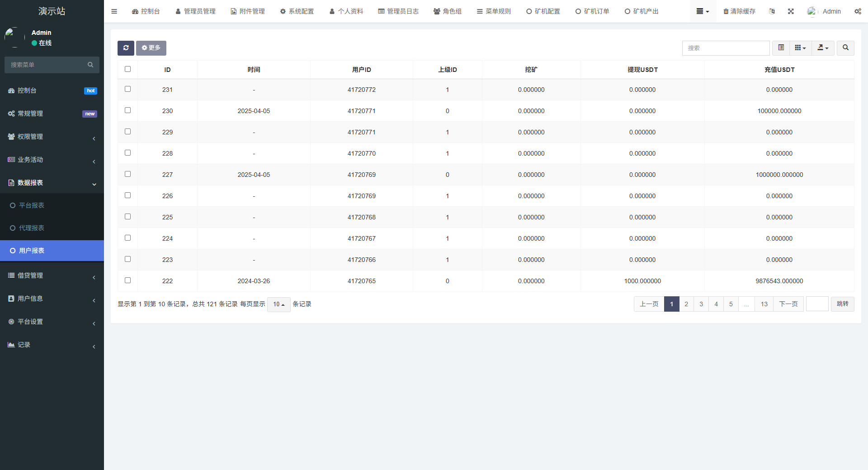The height and width of the screenshot is (470, 868).
Task: Open the column visibility dropdown
Action: point(800,48)
